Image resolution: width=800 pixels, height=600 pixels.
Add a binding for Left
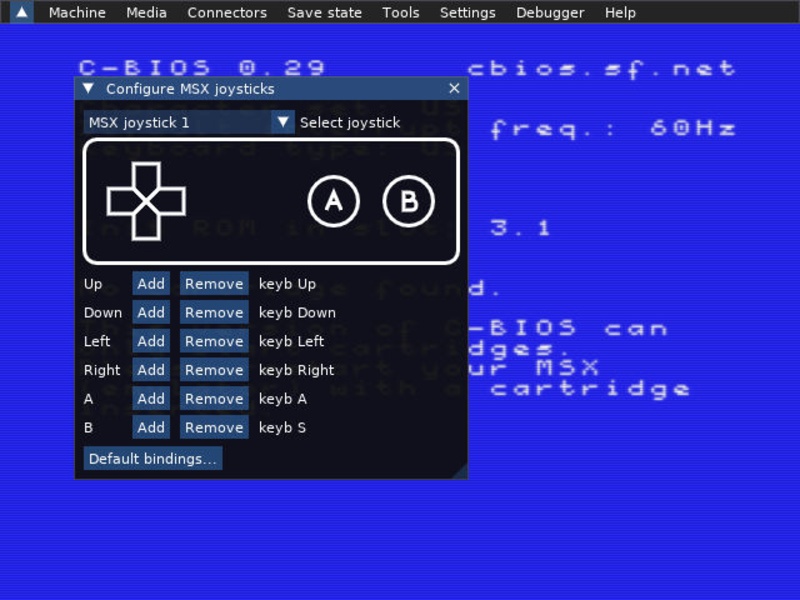click(151, 341)
